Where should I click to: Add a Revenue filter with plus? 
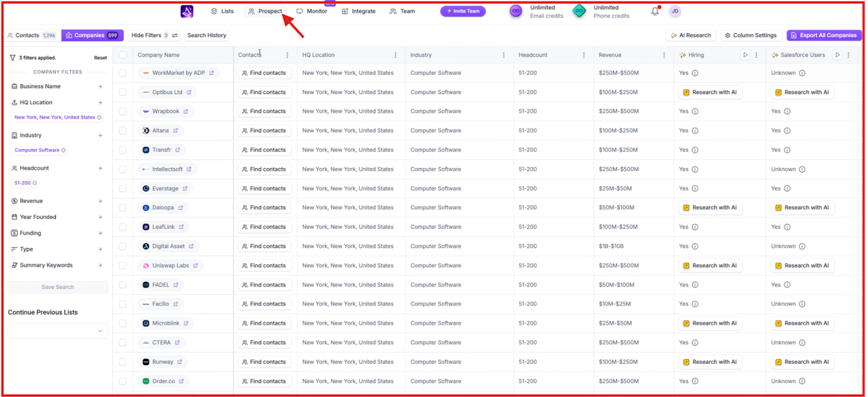click(x=100, y=201)
